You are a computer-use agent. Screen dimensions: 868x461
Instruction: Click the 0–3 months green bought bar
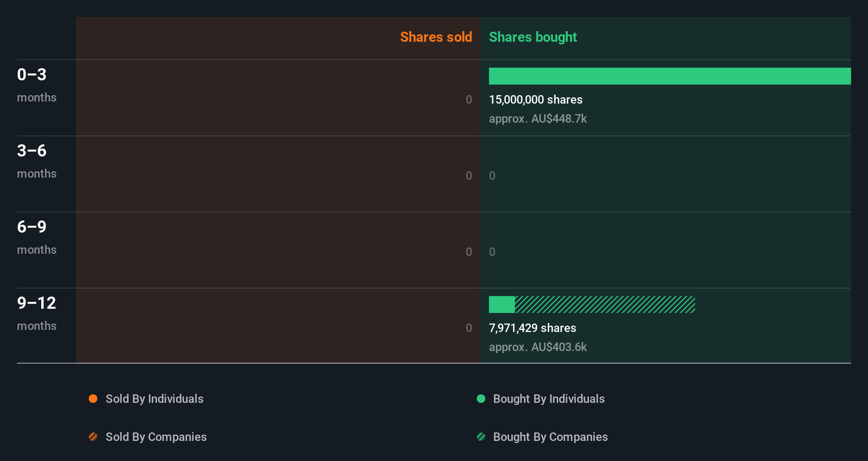[670, 76]
